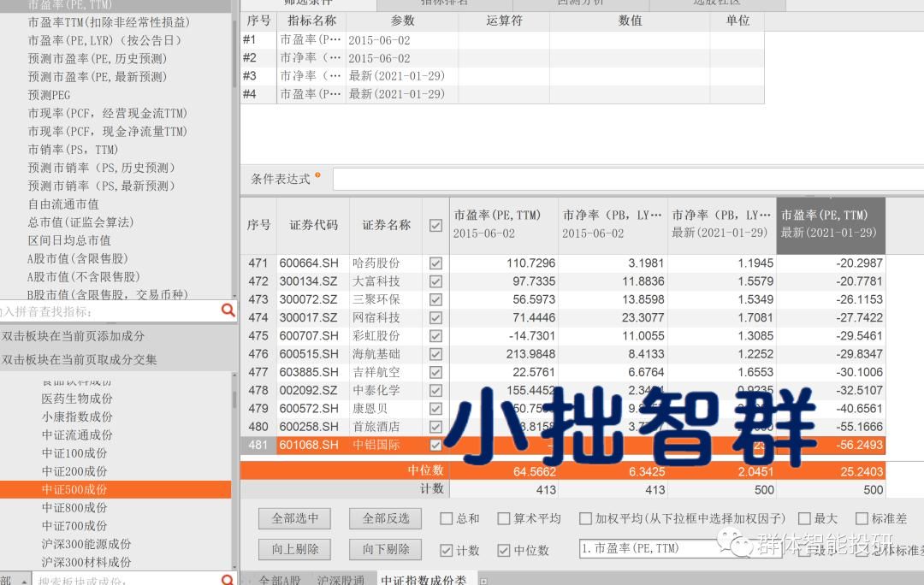Disable the 计数 checkbox
The height and width of the screenshot is (585, 924).
446,550
